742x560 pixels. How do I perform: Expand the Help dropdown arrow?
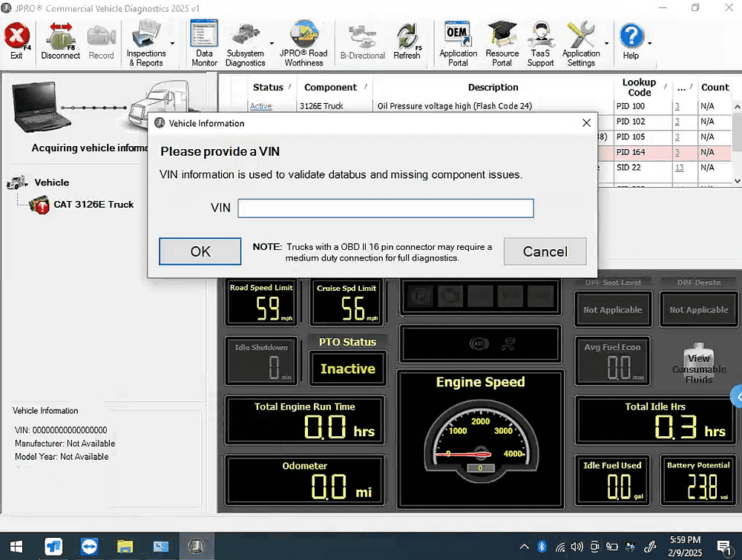(x=650, y=44)
